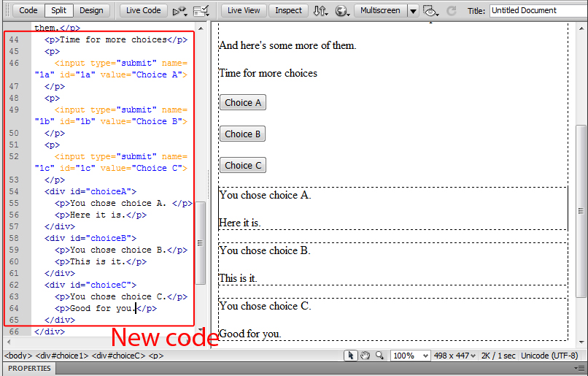Click 'You chose choice A.' in Design view
Viewport: 588px width, 376px height.
[265, 195]
